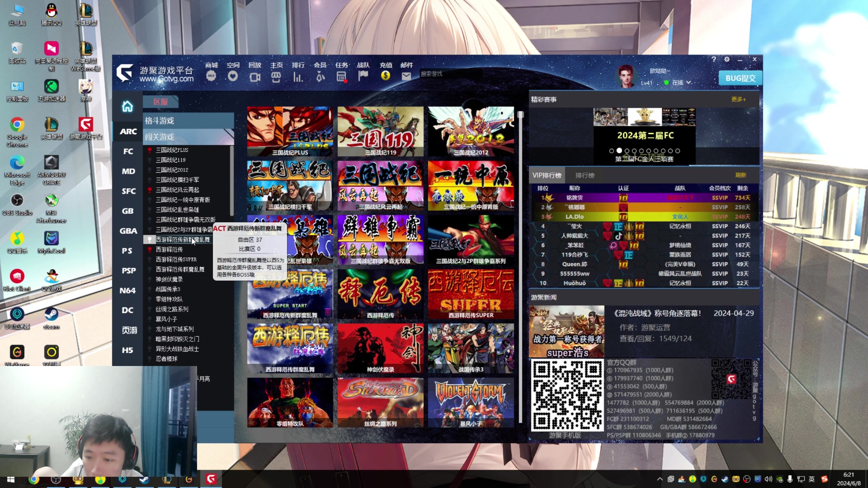Open the 西游释厄传SUPER game thumbnail

pos(471,294)
